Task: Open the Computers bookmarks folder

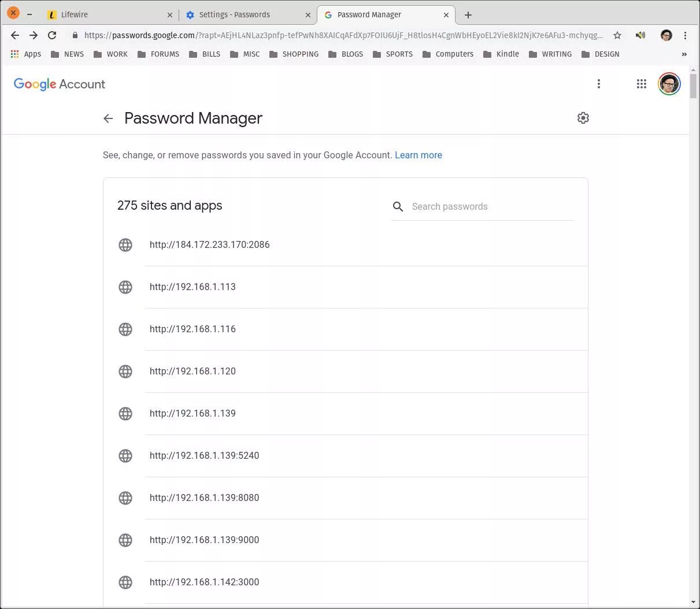Action: tap(448, 54)
